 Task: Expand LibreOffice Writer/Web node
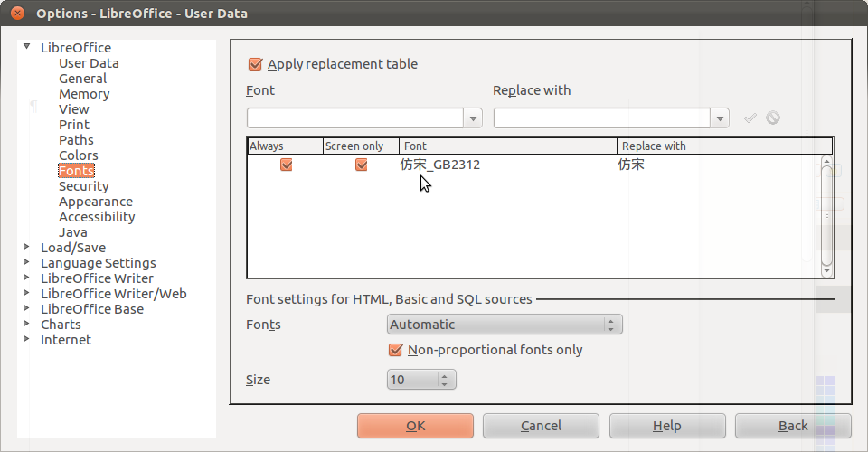tap(26, 293)
